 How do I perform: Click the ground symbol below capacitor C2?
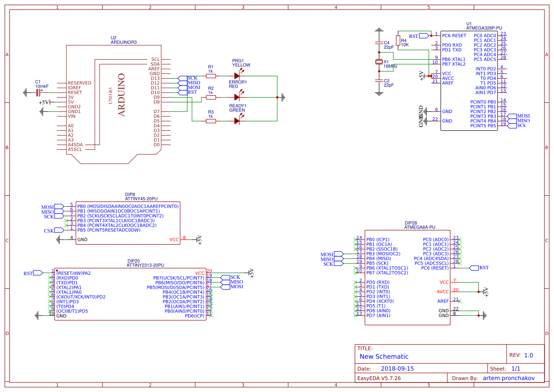(x=379, y=94)
